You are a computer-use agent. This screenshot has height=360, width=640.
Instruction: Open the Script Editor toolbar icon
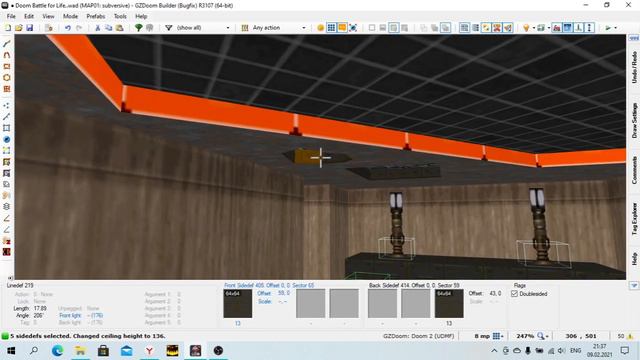coord(49,28)
